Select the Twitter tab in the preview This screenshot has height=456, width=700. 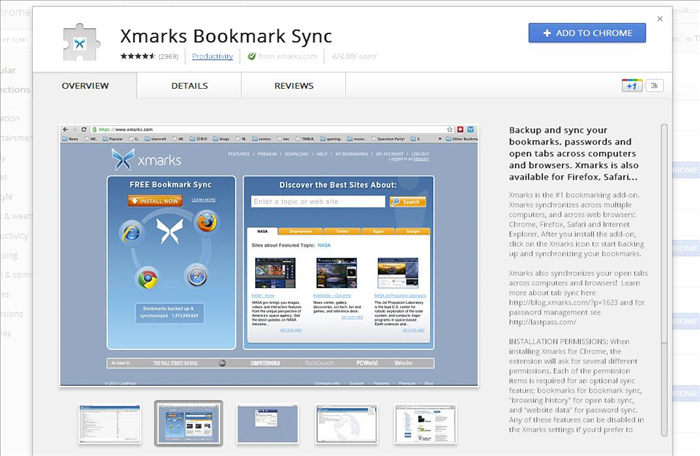(x=342, y=231)
